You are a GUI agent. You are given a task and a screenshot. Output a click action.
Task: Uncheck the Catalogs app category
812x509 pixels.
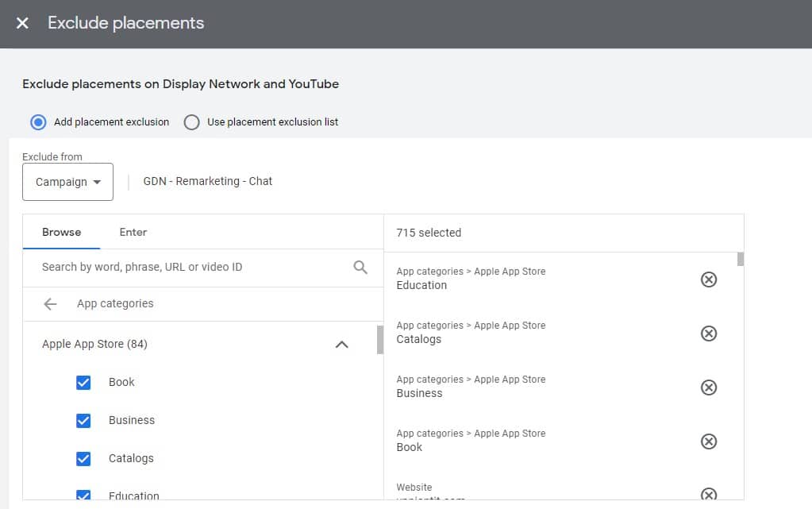(x=83, y=458)
